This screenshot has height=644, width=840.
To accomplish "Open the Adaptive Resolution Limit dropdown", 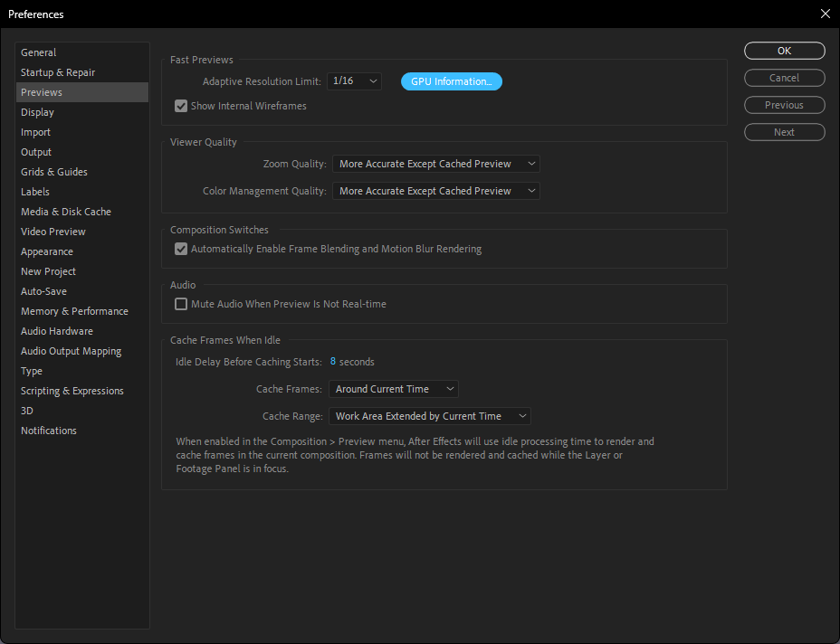I will click(354, 80).
